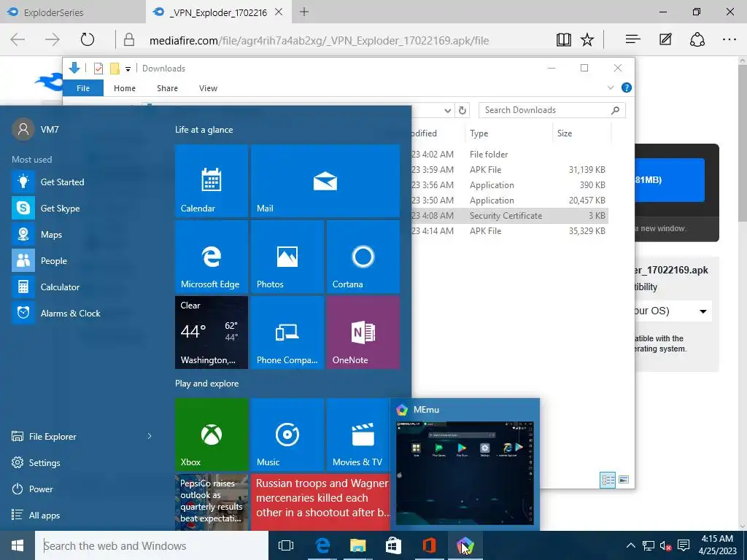
Task: Open Action Center notification icon
Action: (684, 545)
